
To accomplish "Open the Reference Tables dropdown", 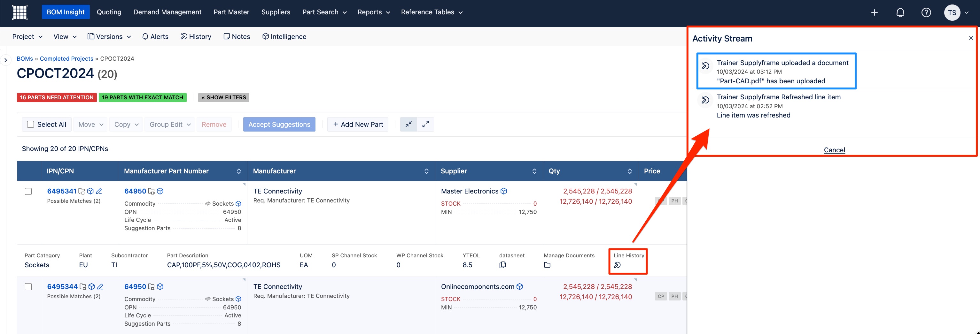I will 432,12.
